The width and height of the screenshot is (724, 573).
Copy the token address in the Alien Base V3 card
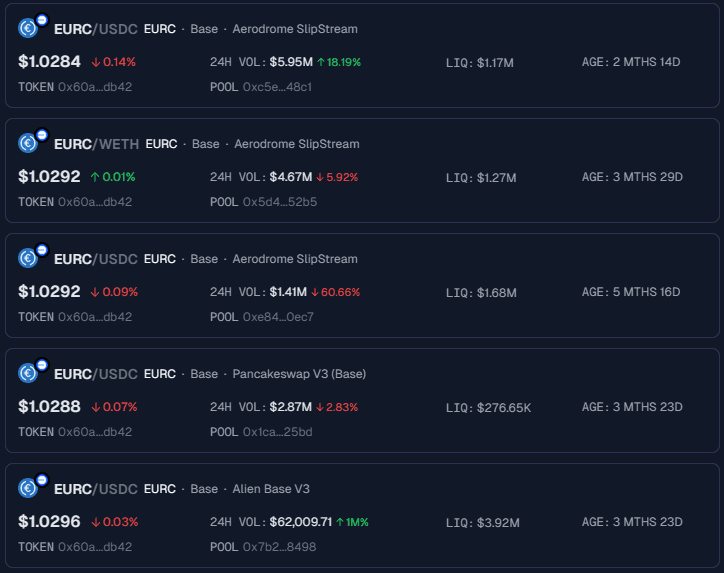[95, 547]
